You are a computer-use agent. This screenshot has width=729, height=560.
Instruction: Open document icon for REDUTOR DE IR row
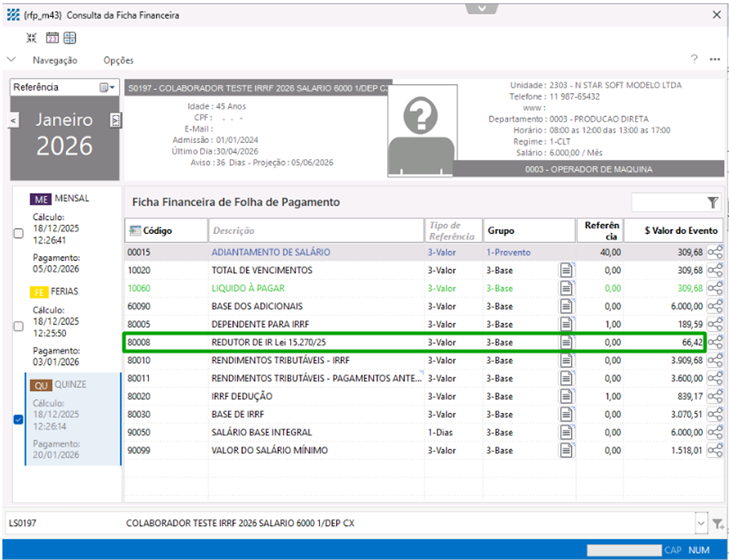(567, 342)
